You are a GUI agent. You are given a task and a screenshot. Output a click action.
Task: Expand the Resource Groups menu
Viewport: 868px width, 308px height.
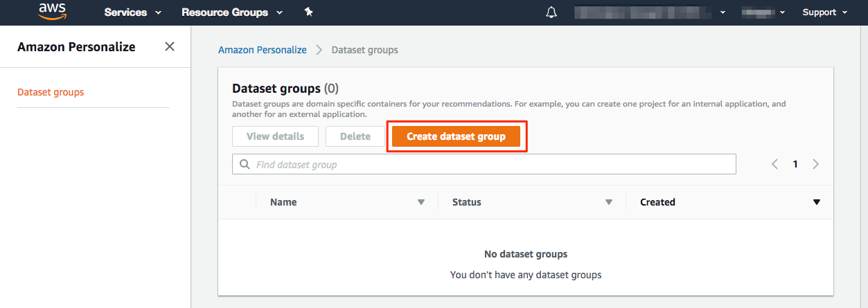[232, 12]
